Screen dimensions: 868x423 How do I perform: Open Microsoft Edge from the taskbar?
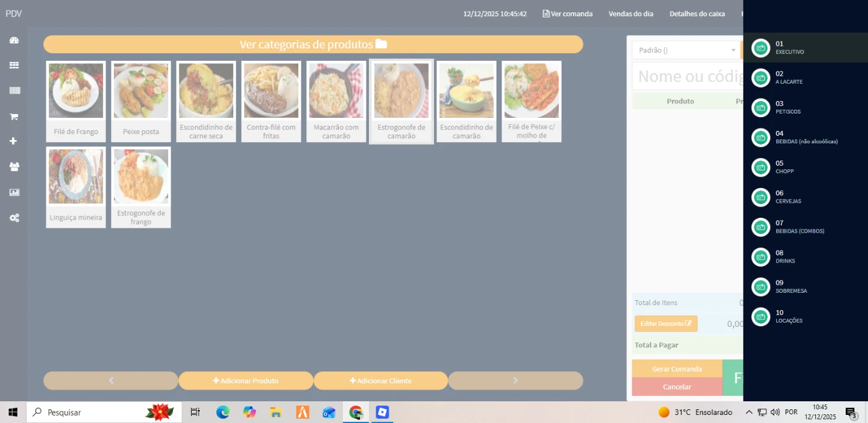coord(223,412)
